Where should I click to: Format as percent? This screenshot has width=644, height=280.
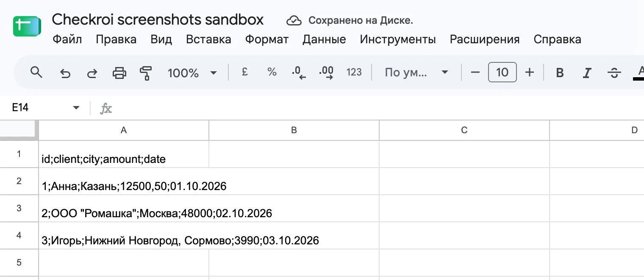(272, 73)
